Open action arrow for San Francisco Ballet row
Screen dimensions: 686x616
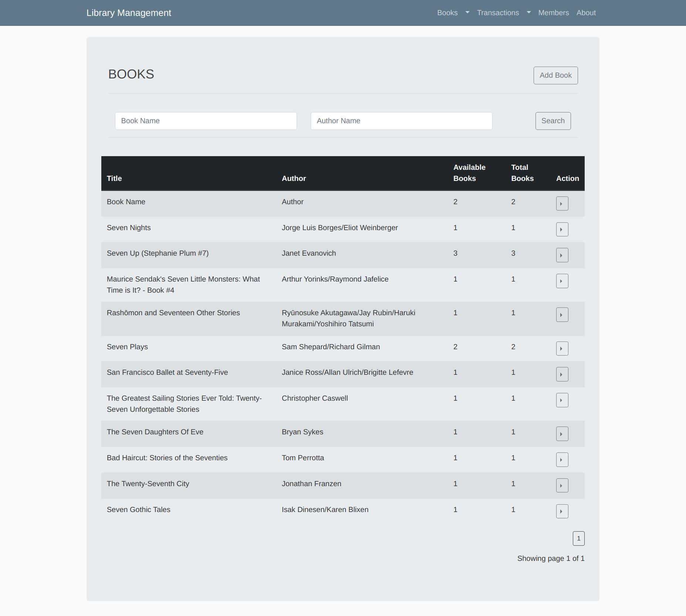point(562,374)
